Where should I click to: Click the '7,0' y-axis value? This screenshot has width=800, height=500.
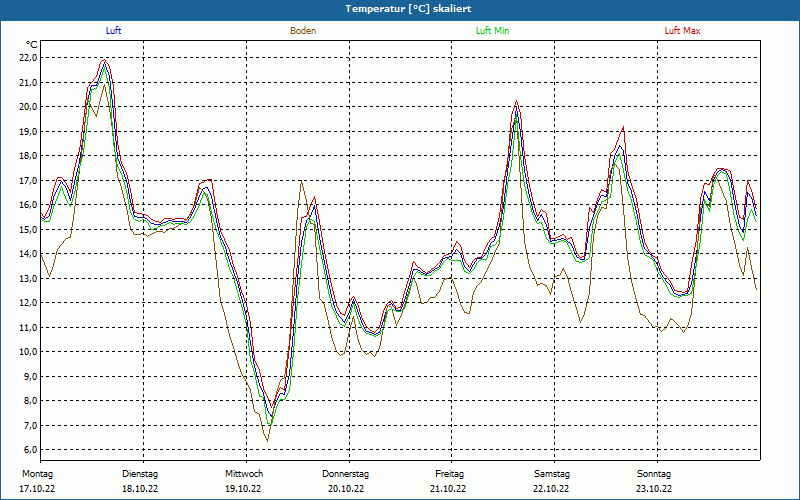click(x=31, y=425)
